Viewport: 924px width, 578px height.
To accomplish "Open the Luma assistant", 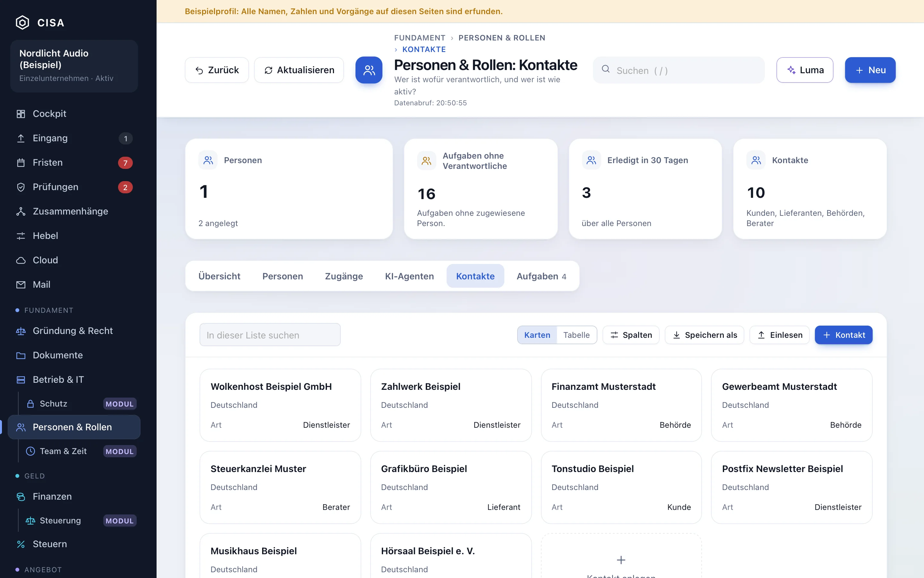I will point(805,70).
